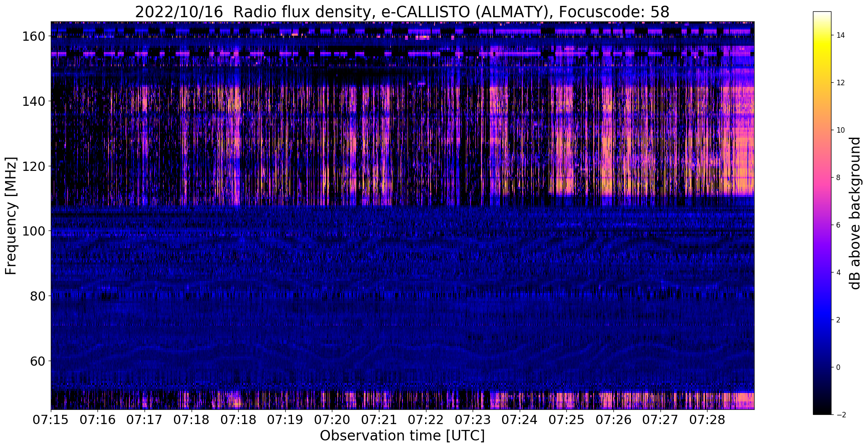Image resolution: width=868 pixels, height=448 pixels.
Task: Click inside the radio spectrogram plot area
Action: click(402, 215)
